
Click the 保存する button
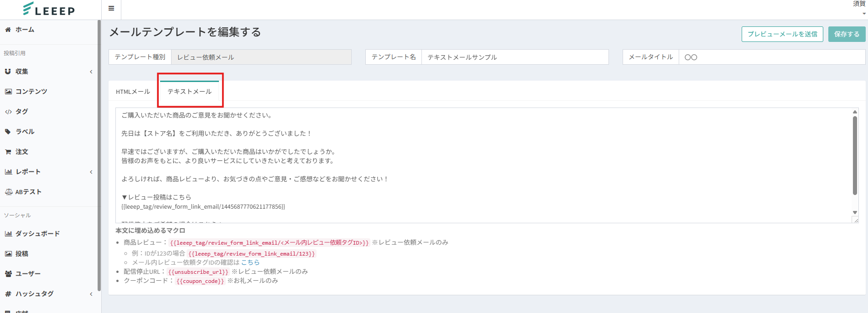point(847,34)
